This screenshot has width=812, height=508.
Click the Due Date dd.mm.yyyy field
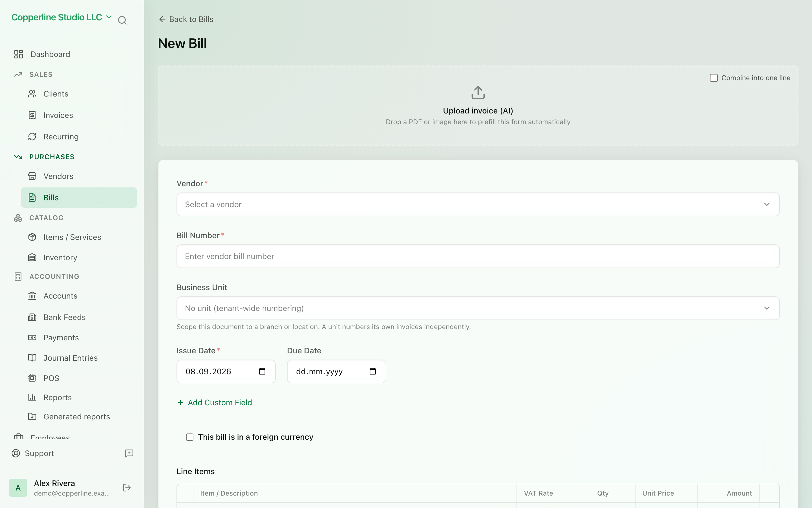pyautogui.click(x=337, y=371)
